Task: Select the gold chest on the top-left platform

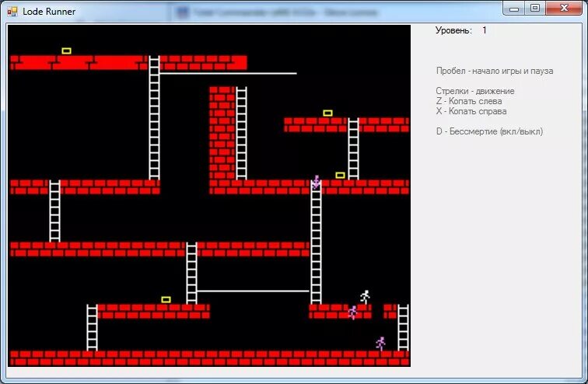Action: click(66, 51)
